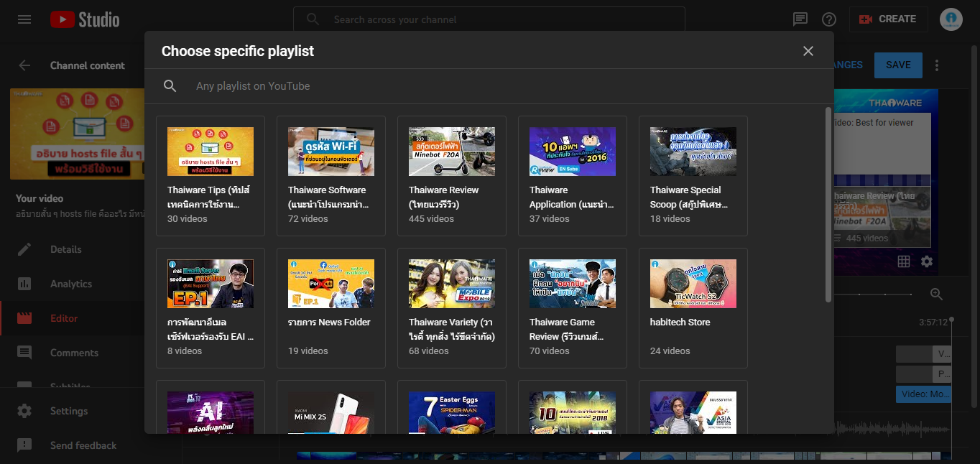This screenshot has height=464, width=980.
Task: Open Settings in the sidebar
Action: coord(69,411)
